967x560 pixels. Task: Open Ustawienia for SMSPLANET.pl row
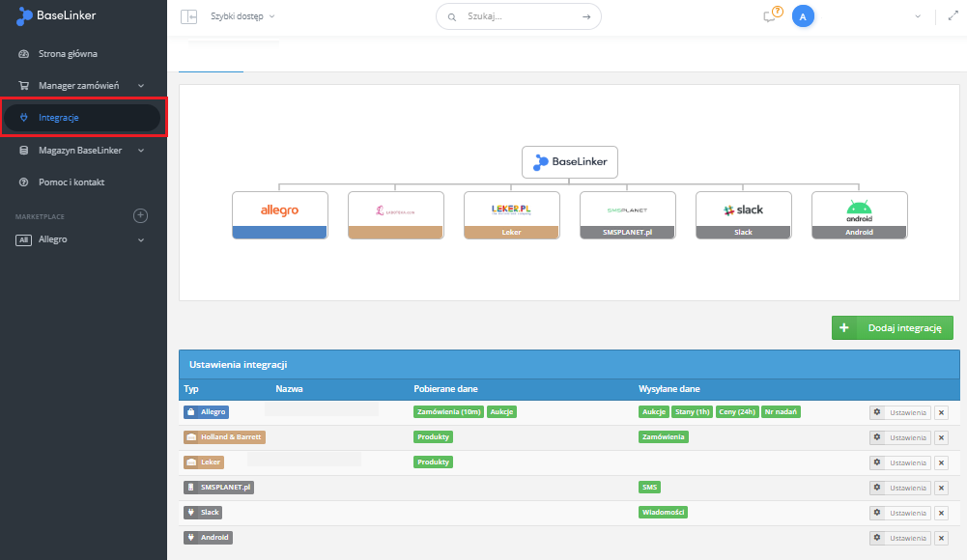899,488
